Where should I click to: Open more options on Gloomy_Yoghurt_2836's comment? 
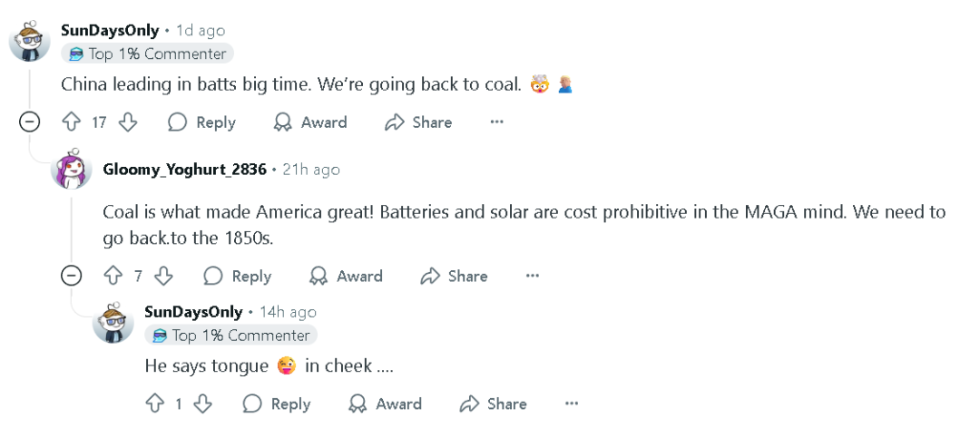(533, 276)
